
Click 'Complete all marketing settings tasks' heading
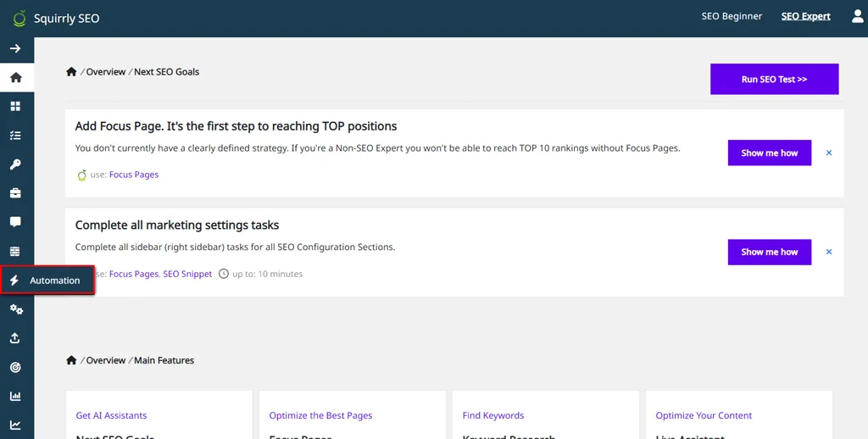click(x=177, y=225)
